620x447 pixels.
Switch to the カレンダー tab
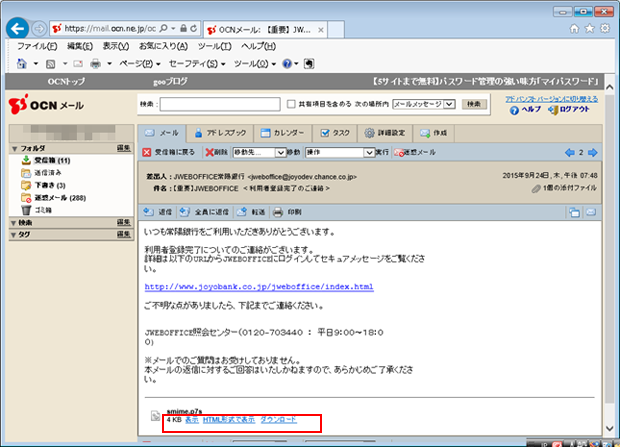[x=283, y=133]
